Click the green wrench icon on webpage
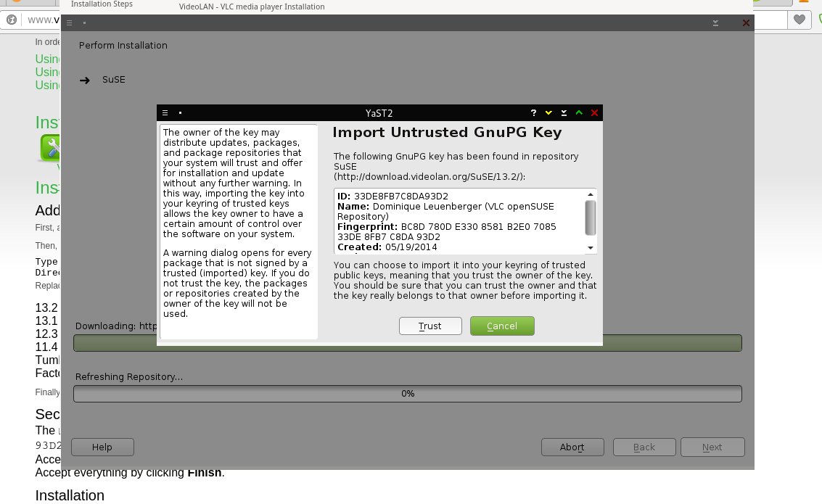 click(x=50, y=147)
